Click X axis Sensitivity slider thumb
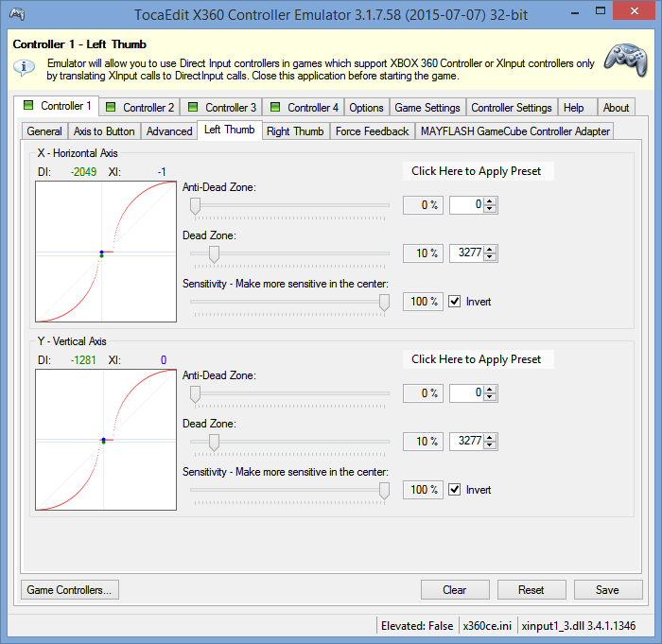The width and height of the screenshot is (662, 644). 384,303
